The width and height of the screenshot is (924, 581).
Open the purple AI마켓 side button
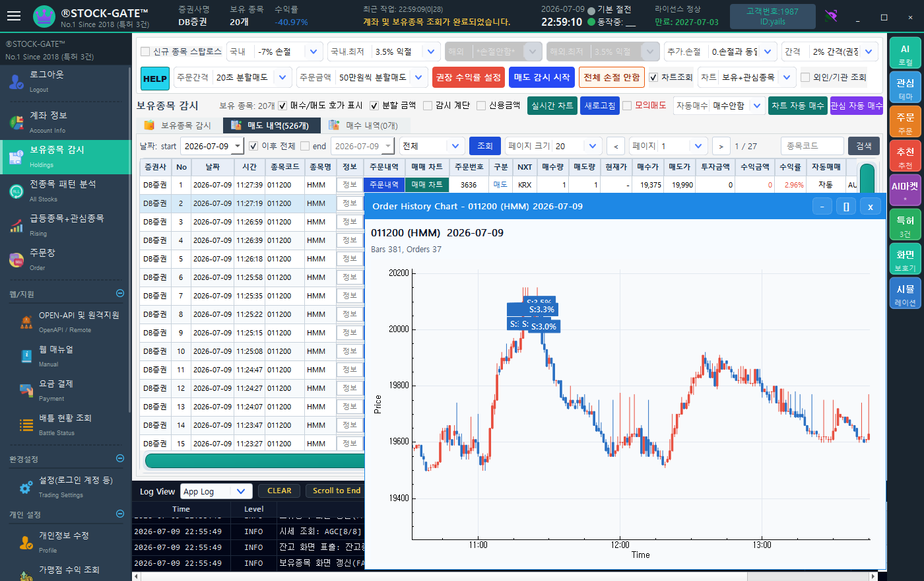(905, 191)
